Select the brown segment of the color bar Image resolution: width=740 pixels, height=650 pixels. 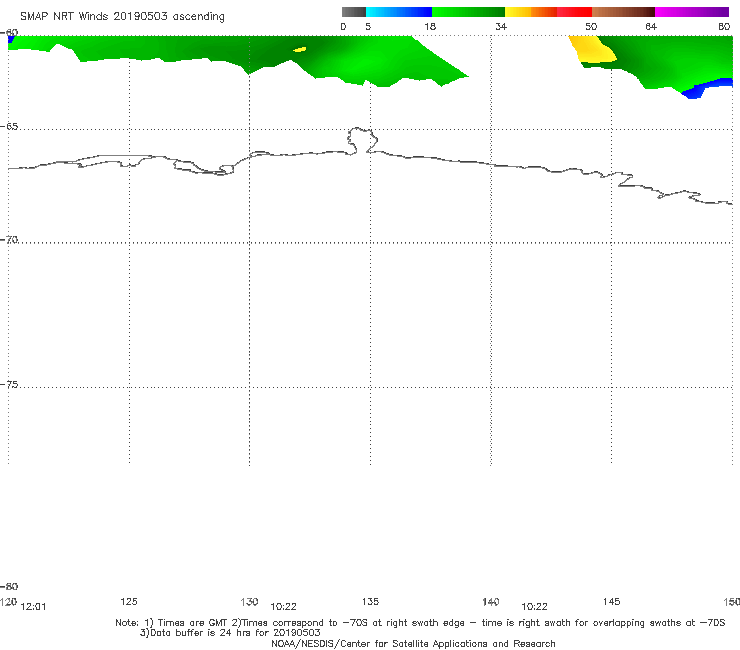point(623,12)
